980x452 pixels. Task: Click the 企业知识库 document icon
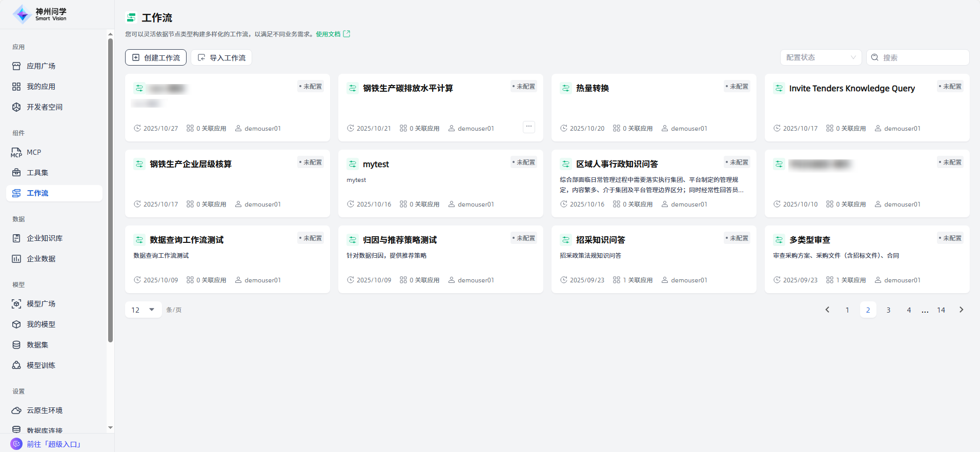(x=16, y=238)
